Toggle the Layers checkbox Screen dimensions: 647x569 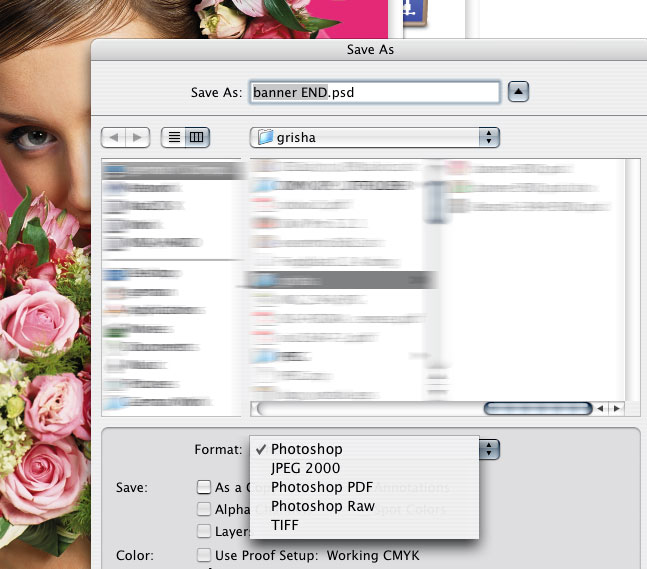[204, 531]
